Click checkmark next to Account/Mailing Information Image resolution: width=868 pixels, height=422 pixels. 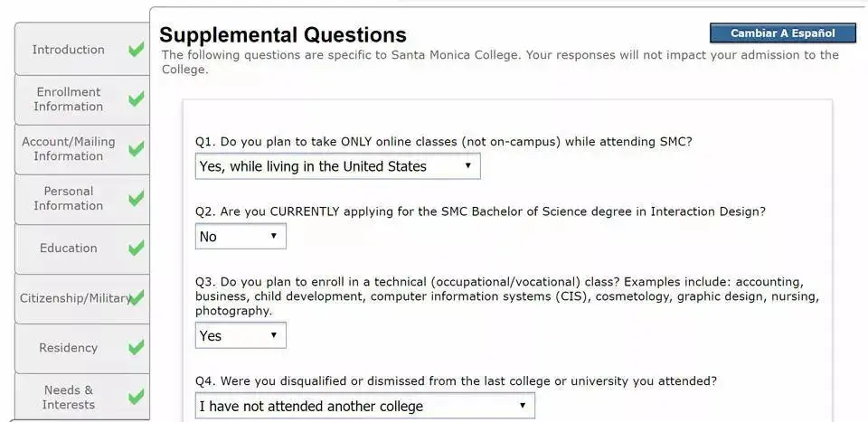pos(136,149)
